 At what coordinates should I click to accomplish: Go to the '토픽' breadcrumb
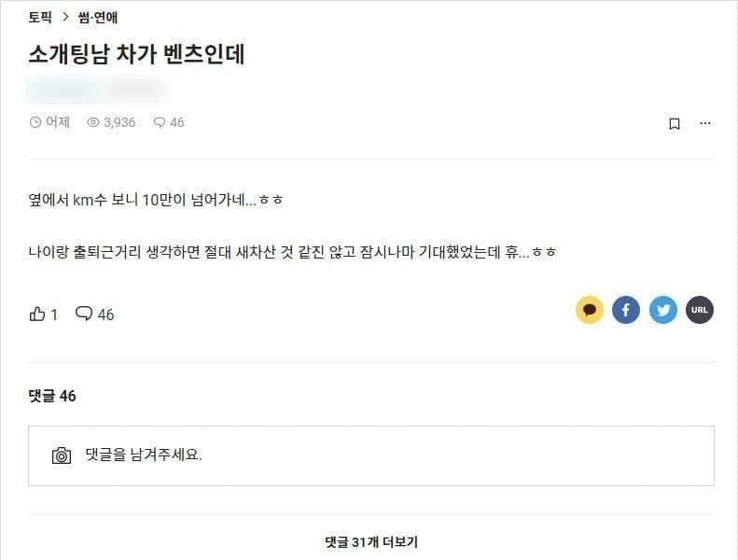(40, 17)
